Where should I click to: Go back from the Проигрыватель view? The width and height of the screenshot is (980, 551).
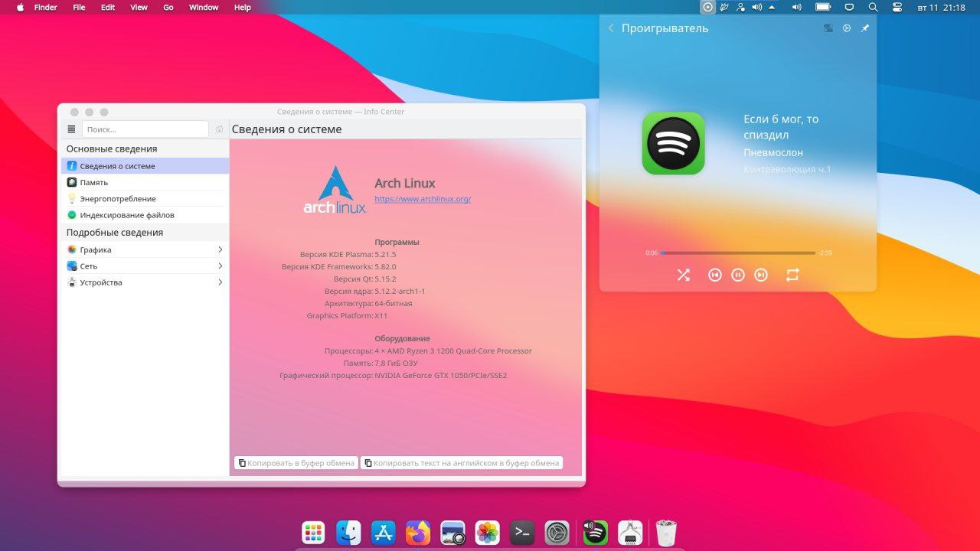tap(611, 28)
